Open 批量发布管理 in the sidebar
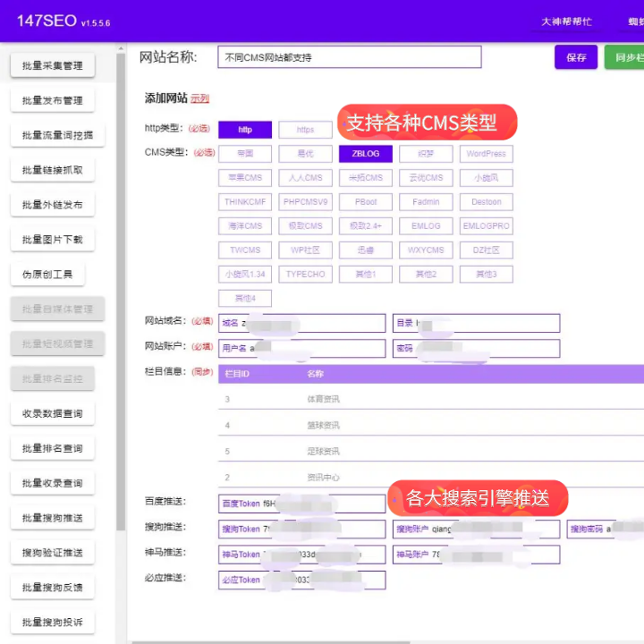The image size is (644, 644). [53, 100]
